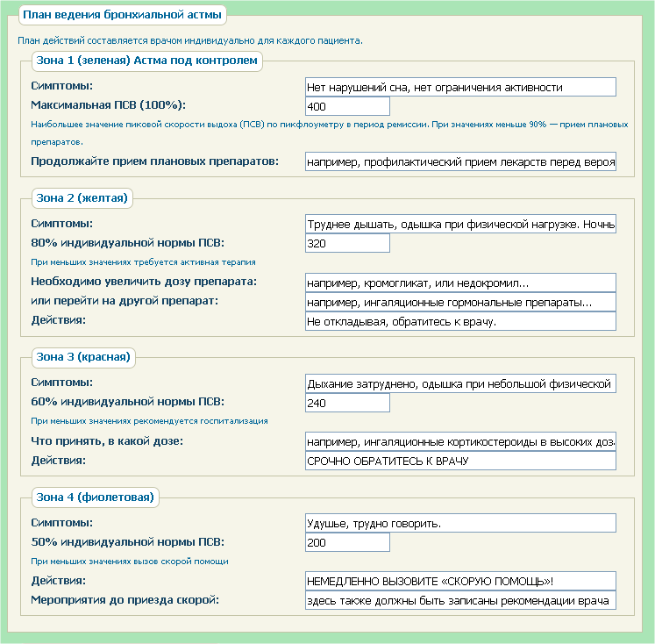Click the maximum ПСВ (100%) field with 400

click(347, 106)
